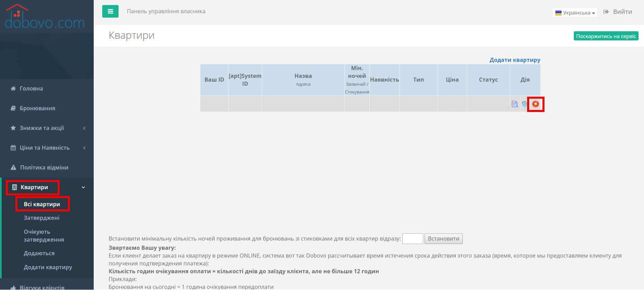Click the Вийти logout link
644x290 pixels.
pos(623,12)
